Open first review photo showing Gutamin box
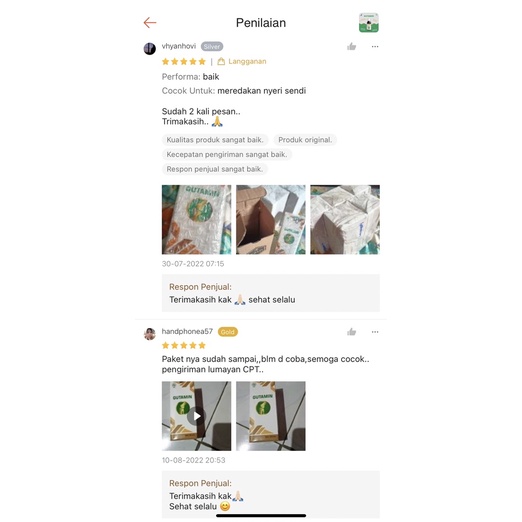Viewport: 522px width, 522px height. [196, 220]
